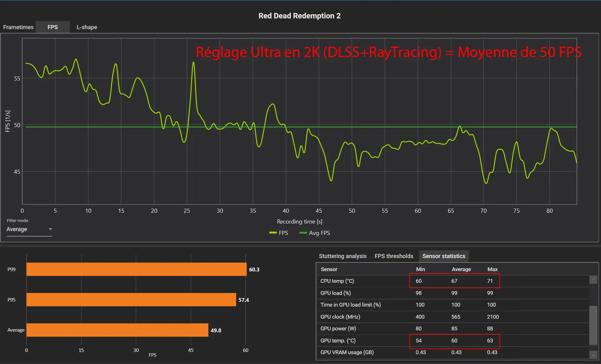Select the Time in GPU load limit row
601x364 pixels.
click(453, 305)
